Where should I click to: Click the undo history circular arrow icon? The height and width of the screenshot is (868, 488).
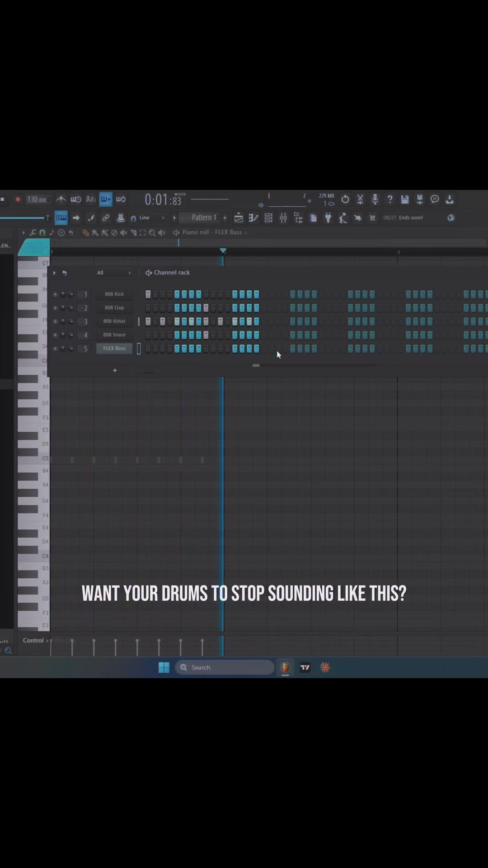[x=345, y=199]
